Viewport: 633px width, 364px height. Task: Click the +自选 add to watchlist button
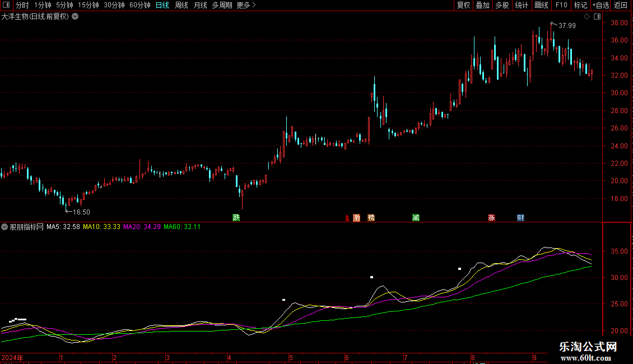pos(601,5)
